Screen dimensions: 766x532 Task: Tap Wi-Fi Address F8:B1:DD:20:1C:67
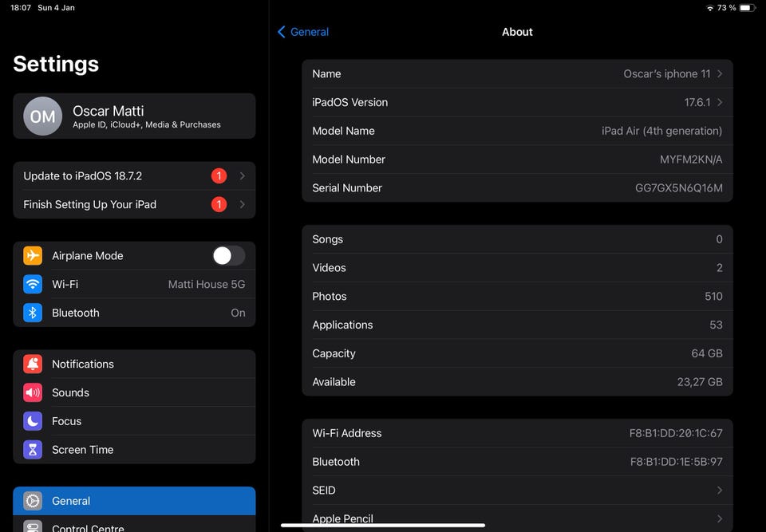676,433
